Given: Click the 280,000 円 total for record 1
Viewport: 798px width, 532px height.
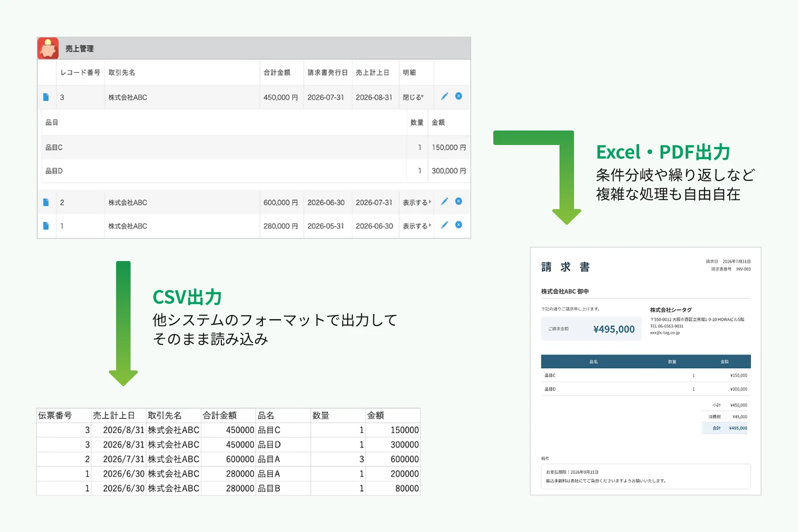Looking at the screenshot, I should pos(281,226).
